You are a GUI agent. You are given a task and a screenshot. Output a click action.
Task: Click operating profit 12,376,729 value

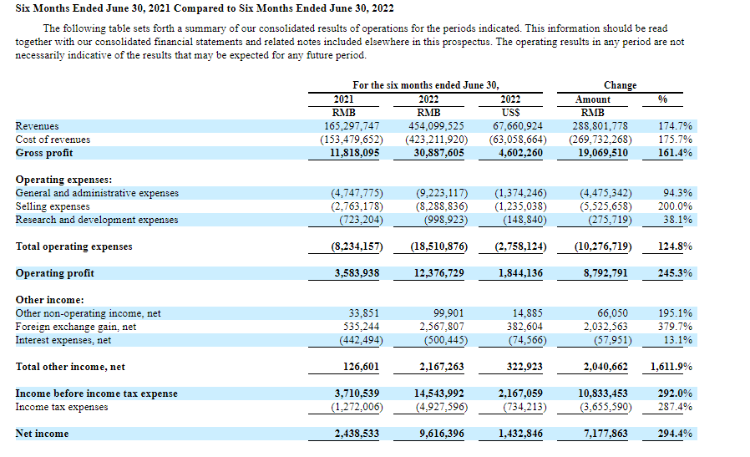439,274
